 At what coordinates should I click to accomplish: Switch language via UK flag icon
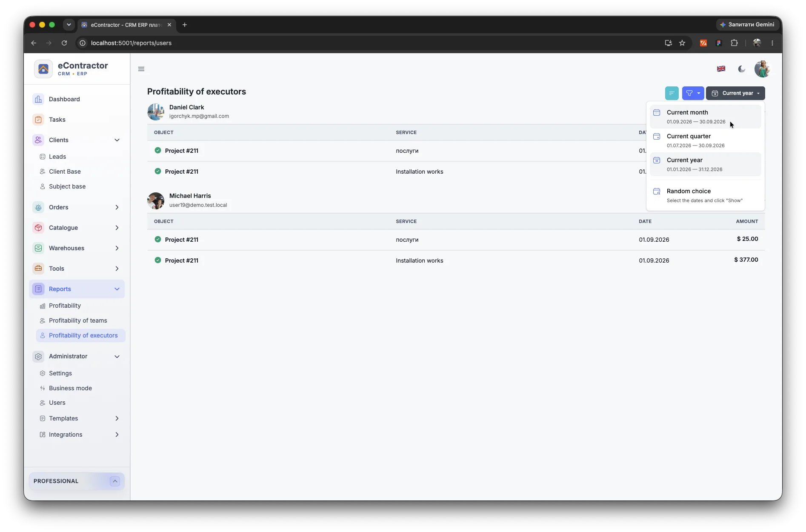coord(721,69)
